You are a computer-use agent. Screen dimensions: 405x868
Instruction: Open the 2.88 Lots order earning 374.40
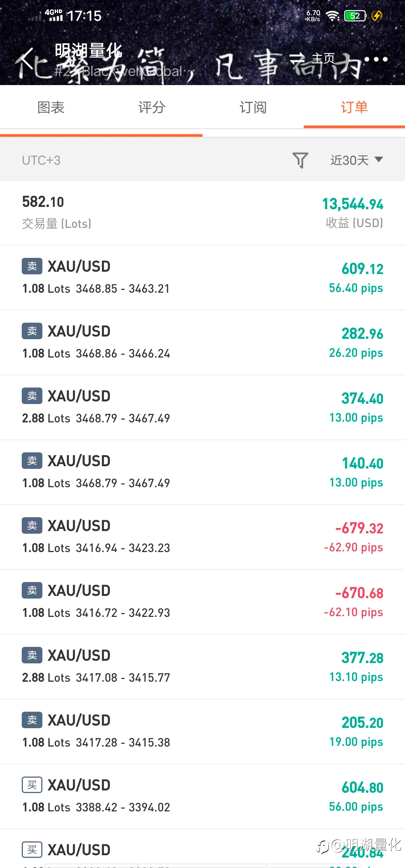click(202, 407)
